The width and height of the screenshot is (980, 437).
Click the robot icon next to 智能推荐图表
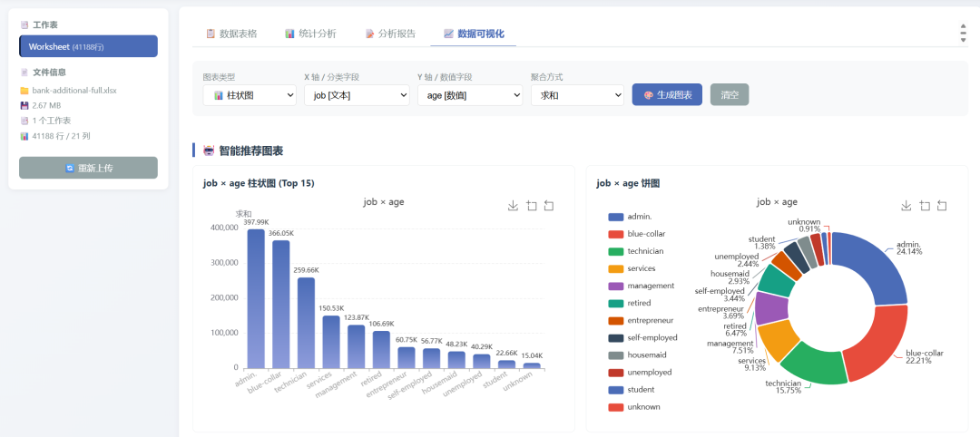(209, 151)
